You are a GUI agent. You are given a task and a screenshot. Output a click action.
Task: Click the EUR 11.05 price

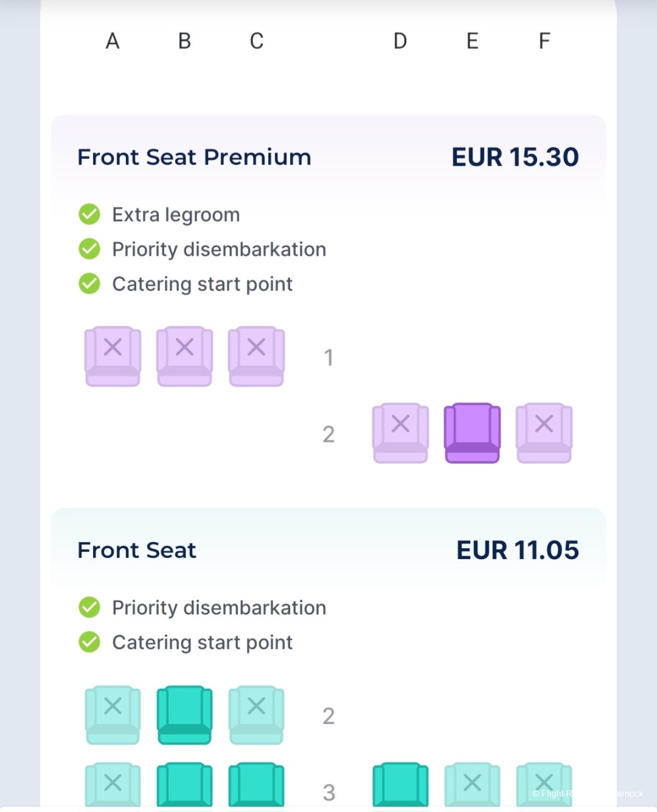[x=517, y=550]
